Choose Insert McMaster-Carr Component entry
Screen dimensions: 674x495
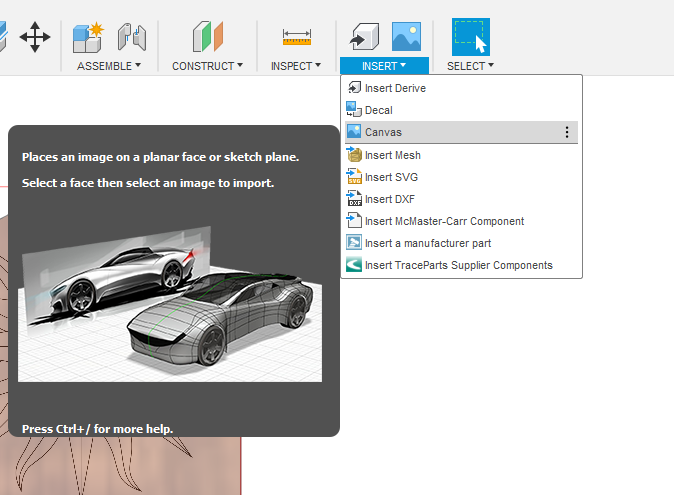click(x=461, y=221)
